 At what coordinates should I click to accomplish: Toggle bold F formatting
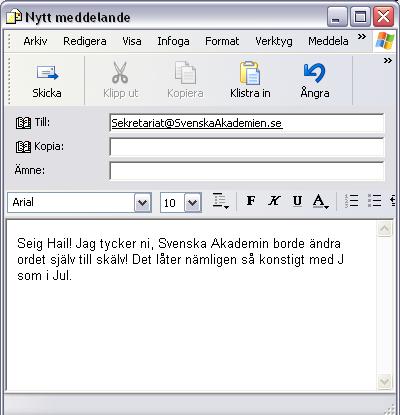point(251,201)
